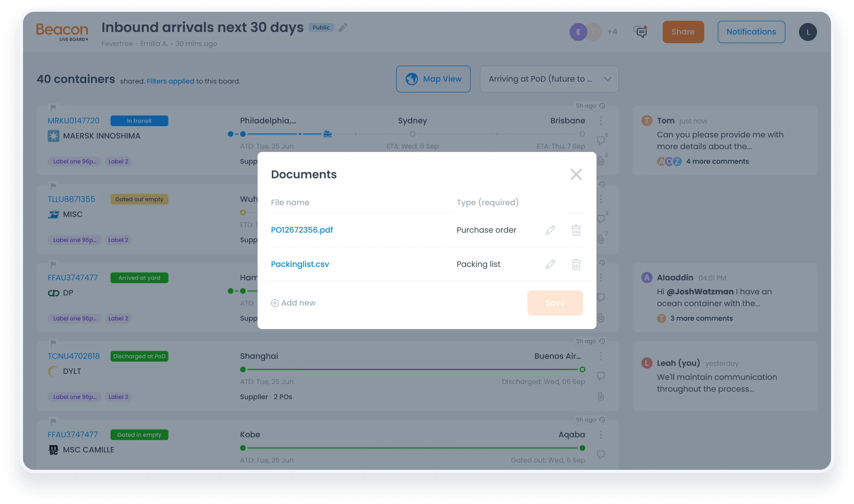The width and height of the screenshot is (854, 504).
Task: Edit the Packinglist.csv document type
Action: tap(550, 264)
